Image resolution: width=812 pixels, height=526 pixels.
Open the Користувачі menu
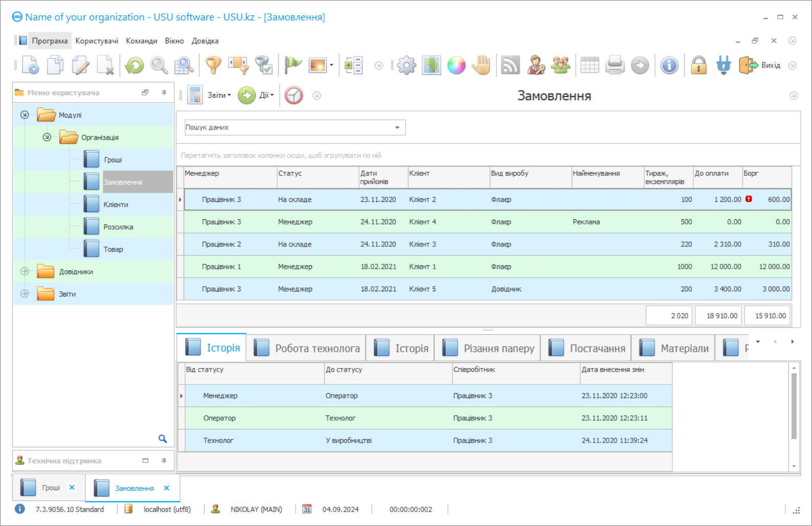pos(97,41)
